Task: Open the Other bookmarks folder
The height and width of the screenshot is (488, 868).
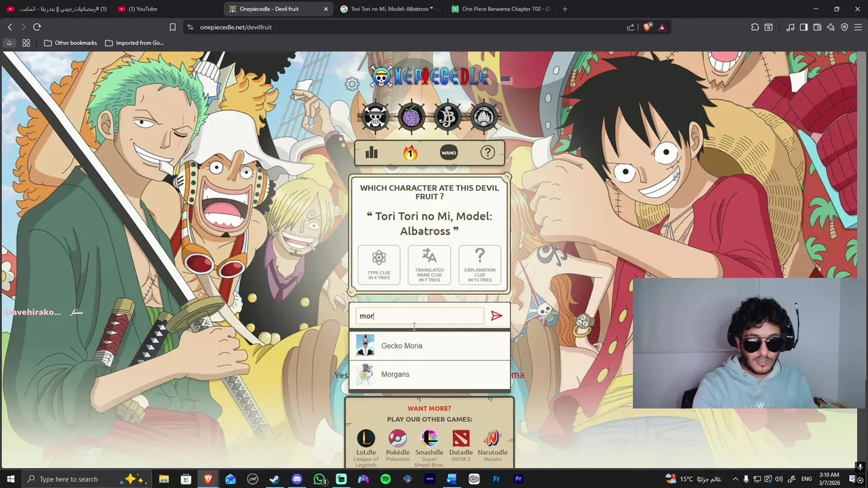Action: [71, 43]
